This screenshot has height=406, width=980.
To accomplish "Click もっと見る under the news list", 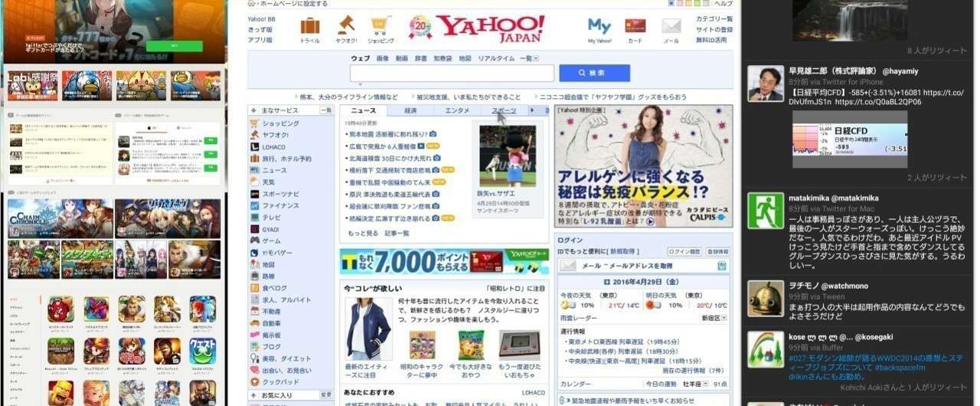I will pyautogui.click(x=363, y=233).
